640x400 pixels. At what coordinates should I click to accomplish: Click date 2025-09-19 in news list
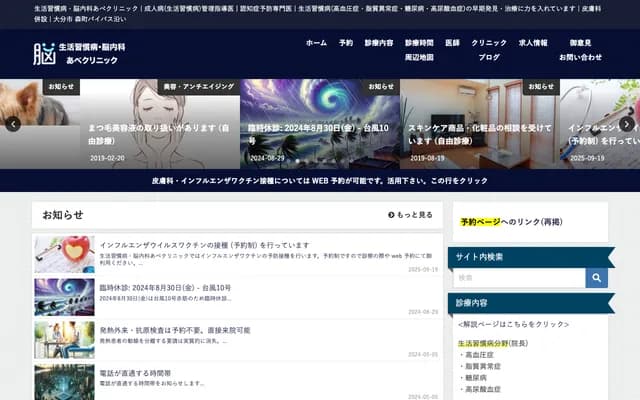(x=423, y=269)
